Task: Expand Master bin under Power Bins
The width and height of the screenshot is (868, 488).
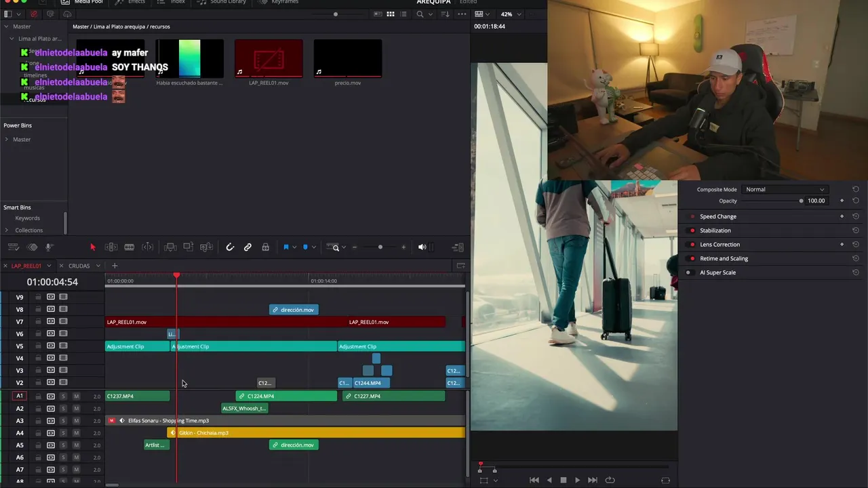Action: click(x=7, y=140)
